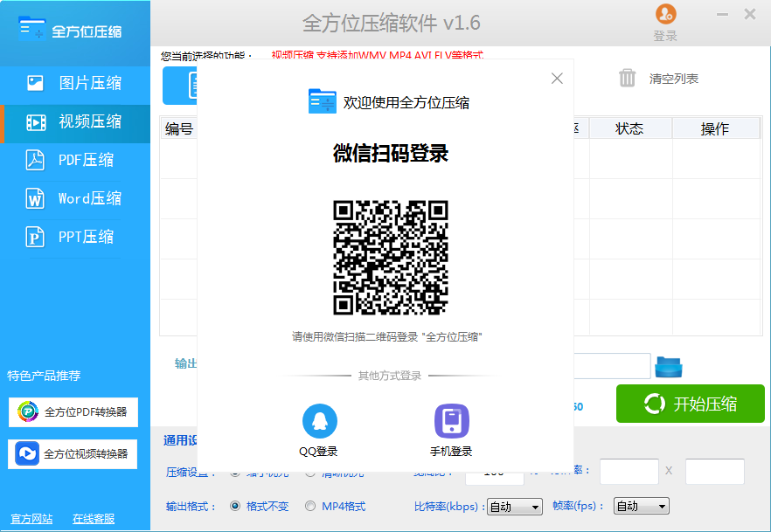Open 全方位视频转换器 product recommendation
Viewport: 771px width, 532px height.
[73, 453]
